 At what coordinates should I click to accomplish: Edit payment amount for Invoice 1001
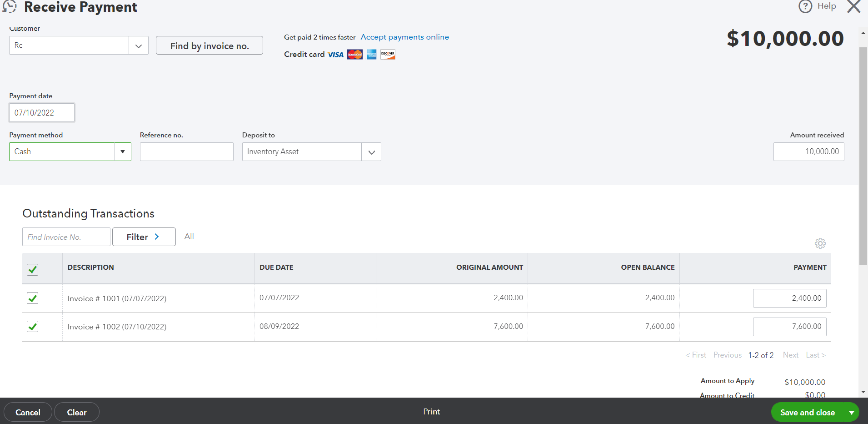point(790,298)
